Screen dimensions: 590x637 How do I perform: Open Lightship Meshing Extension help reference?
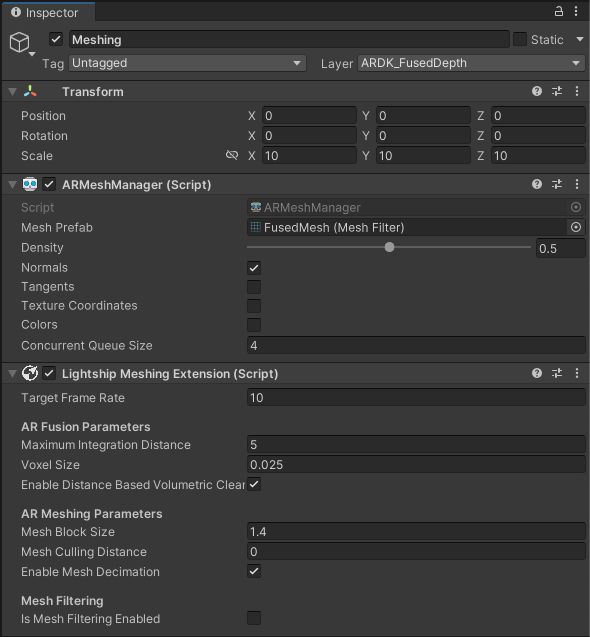click(537, 373)
